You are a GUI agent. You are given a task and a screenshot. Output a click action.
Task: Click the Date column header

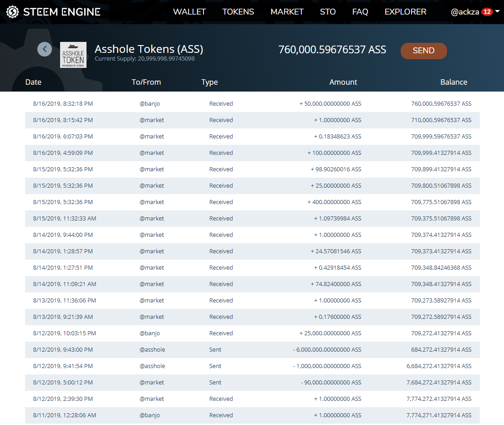click(33, 82)
